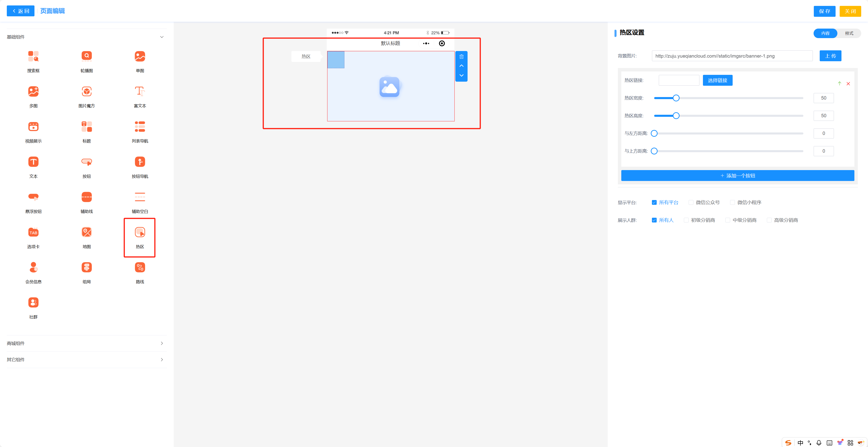The width and height of the screenshot is (868, 447).
Task: Expand the 其它组件 section
Action: pos(162,360)
